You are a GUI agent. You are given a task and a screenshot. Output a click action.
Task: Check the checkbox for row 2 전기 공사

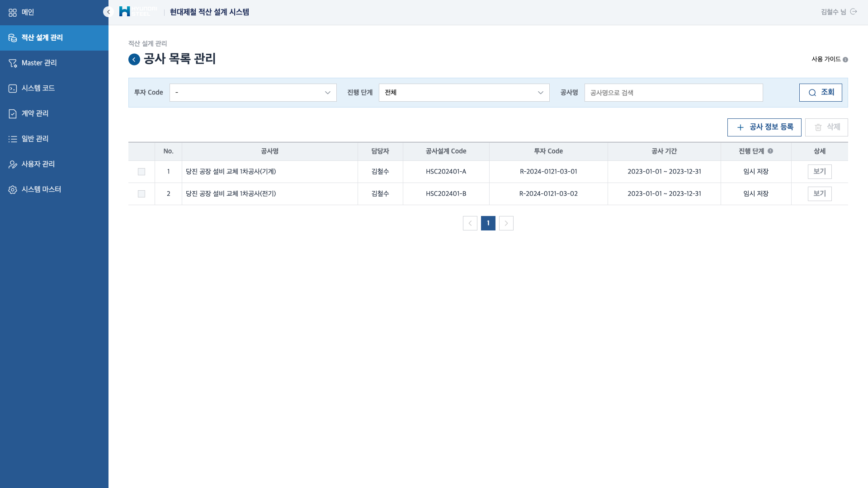[142, 194]
